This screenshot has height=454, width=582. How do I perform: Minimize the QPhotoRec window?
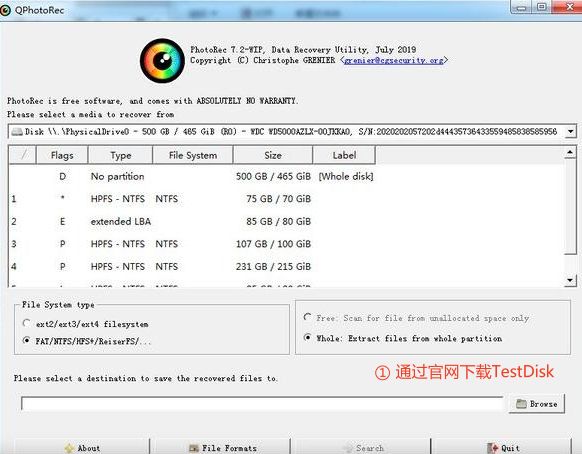[x=521, y=7]
